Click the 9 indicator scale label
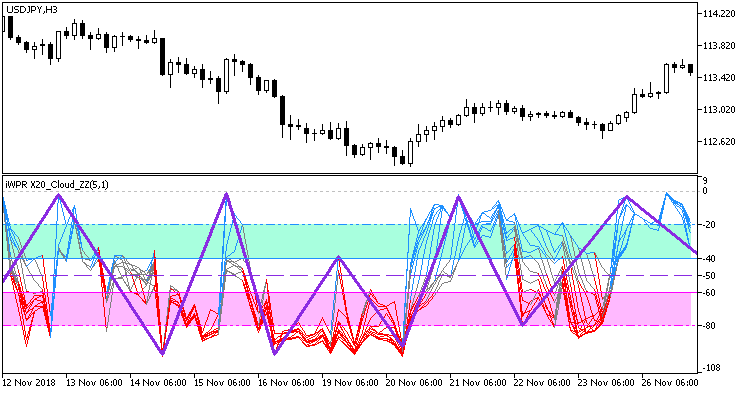750x394 pixels. point(705,181)
